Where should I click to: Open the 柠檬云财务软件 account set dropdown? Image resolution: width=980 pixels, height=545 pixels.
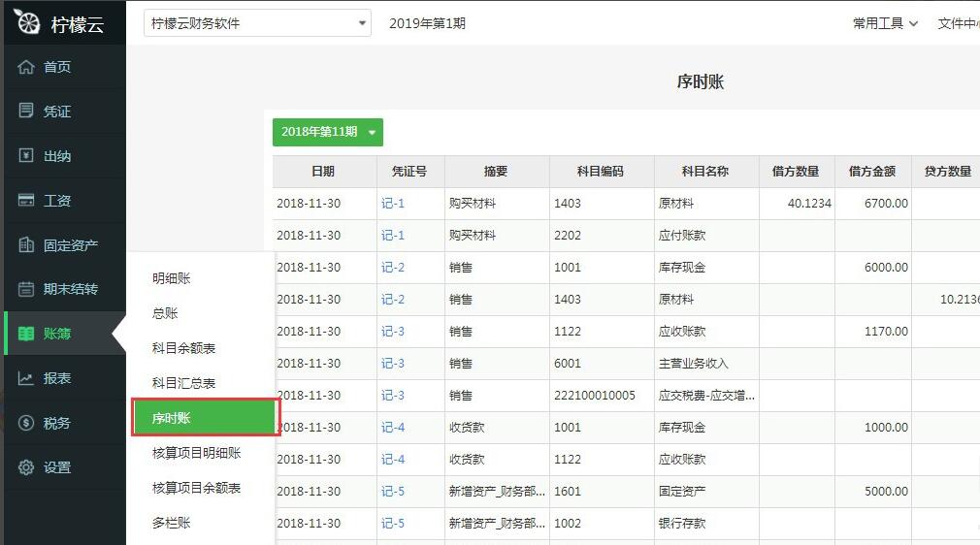click(257, 23)
